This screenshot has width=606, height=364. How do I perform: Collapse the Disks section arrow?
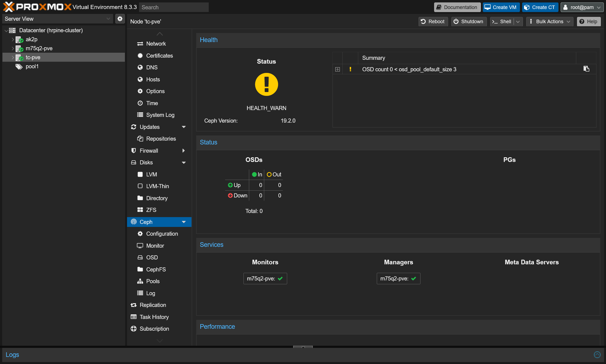pyautogui.click(x=184, y=162)
